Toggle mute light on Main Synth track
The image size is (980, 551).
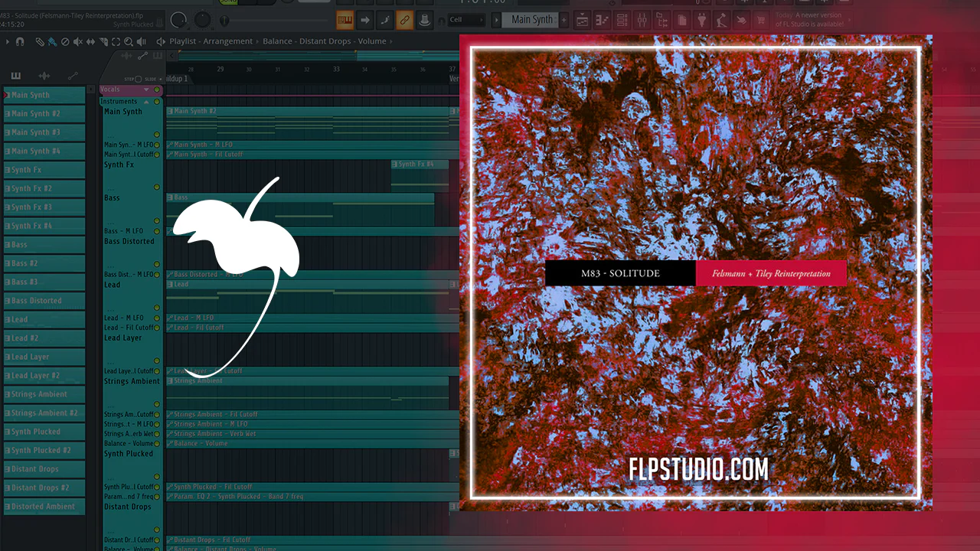point(157,135)
